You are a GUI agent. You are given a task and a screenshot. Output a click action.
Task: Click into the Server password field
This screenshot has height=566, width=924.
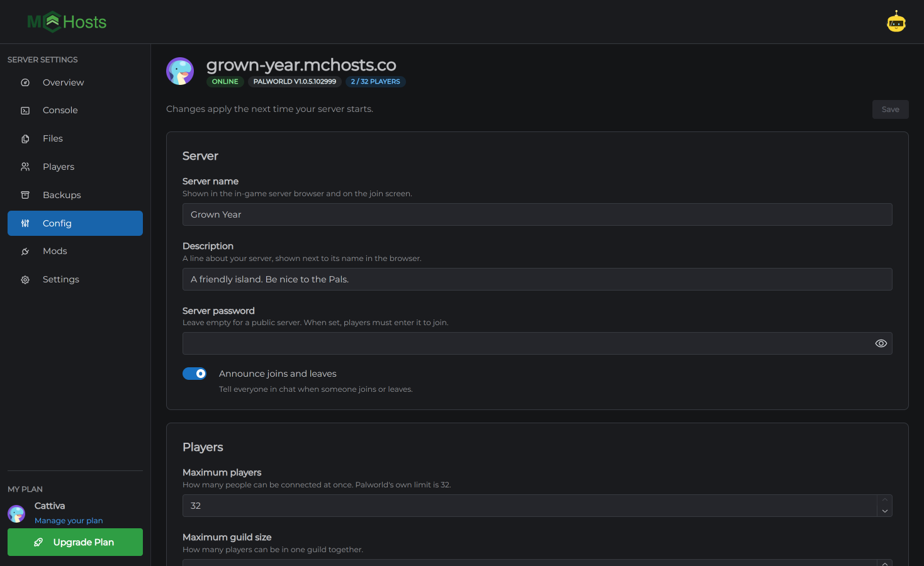point(537,343)
